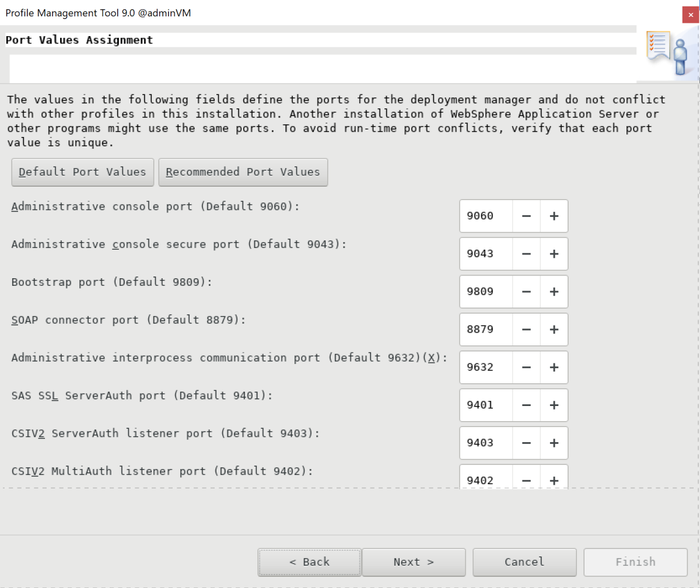The width and height of the screenshot is (700, 588).
Task: Increase the CSIV2 ServerAuth listener port
Action: [x=554, y=443]
